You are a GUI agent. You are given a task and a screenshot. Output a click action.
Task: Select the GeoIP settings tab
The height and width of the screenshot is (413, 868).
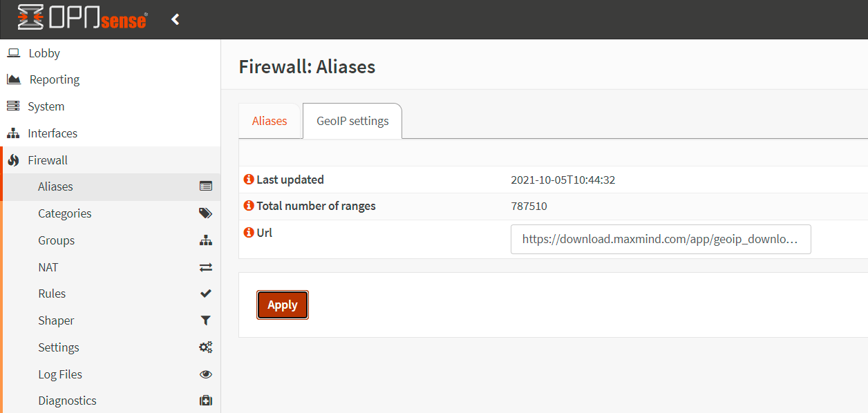(352, 121)
